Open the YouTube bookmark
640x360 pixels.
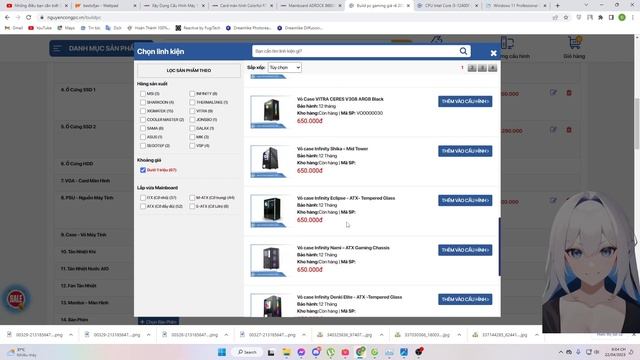tap(40, 28)
